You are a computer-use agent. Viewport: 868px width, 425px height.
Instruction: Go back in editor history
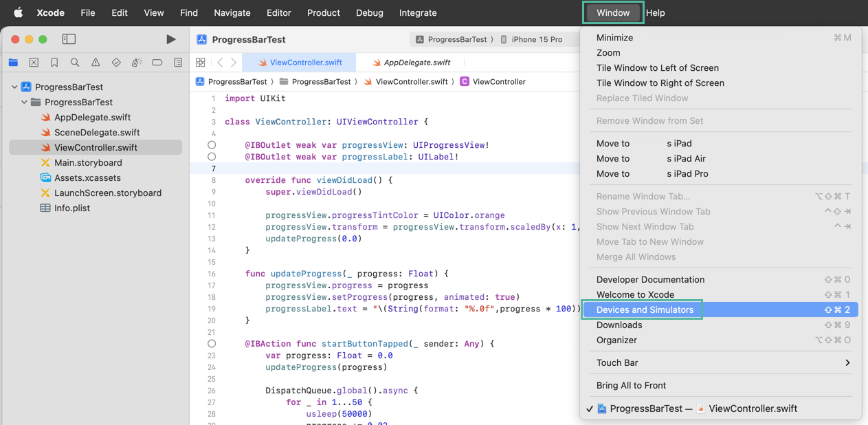(x=220, y=63)
